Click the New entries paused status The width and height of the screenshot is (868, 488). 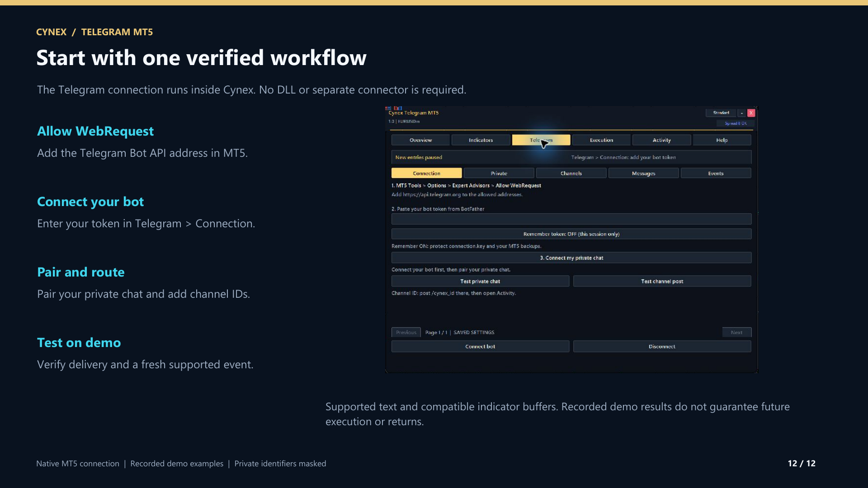pos(419,157)
